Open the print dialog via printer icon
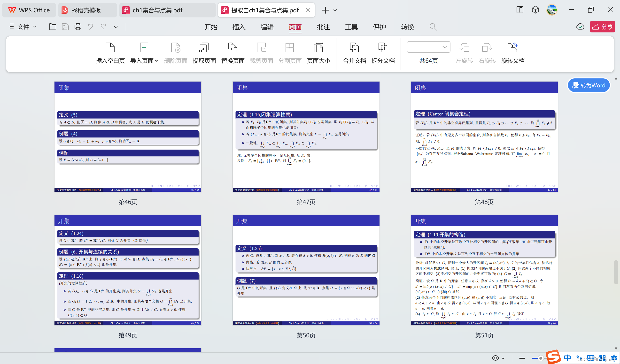The height and width of the screenshot is (364, 620). [x=78, y=27]
